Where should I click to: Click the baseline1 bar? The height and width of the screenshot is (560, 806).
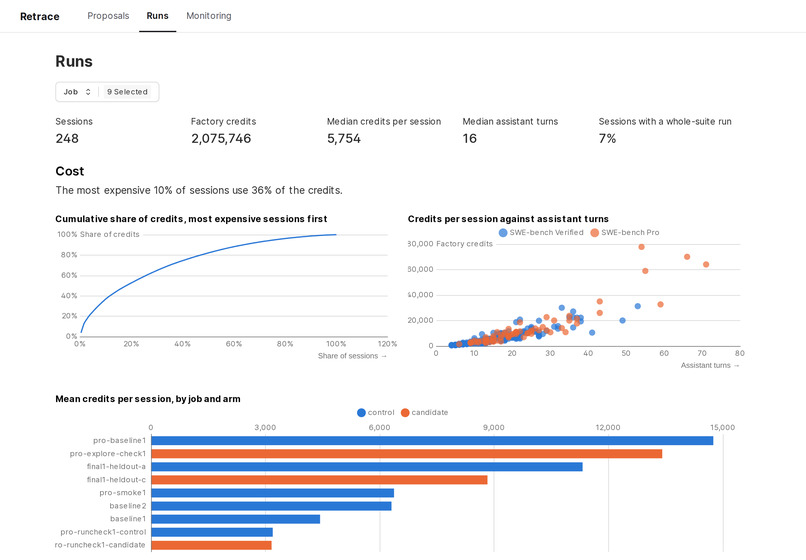pos(235,519)
